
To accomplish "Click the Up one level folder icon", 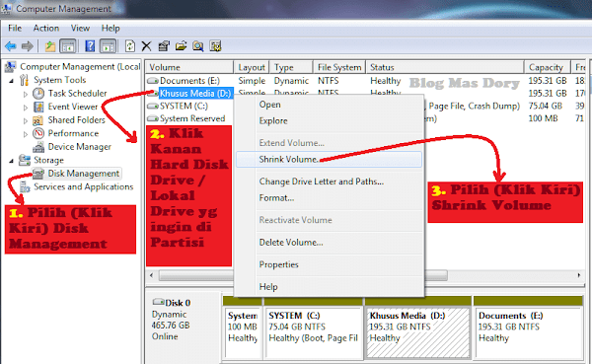I will point(50,46).
